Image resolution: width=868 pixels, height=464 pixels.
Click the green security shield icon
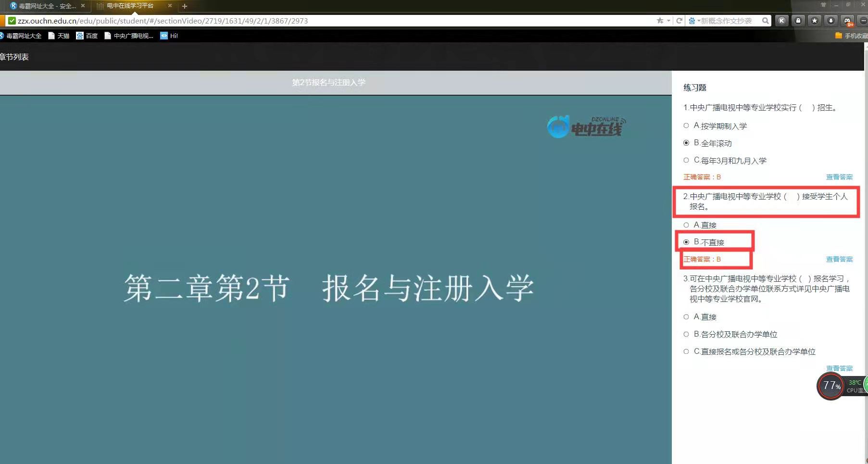(12, 21)
